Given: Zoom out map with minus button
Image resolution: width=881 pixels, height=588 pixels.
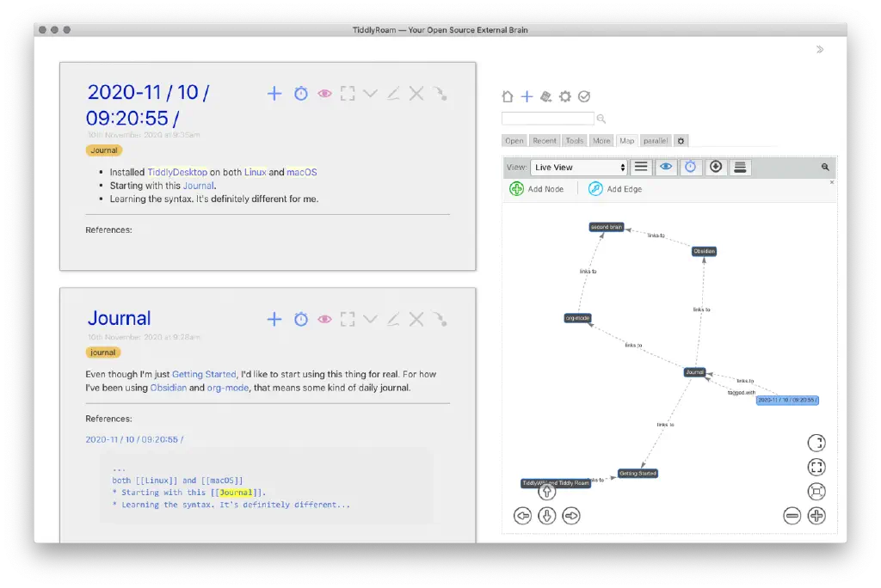Looking at the screenshot, I should (x=792, y=516).
